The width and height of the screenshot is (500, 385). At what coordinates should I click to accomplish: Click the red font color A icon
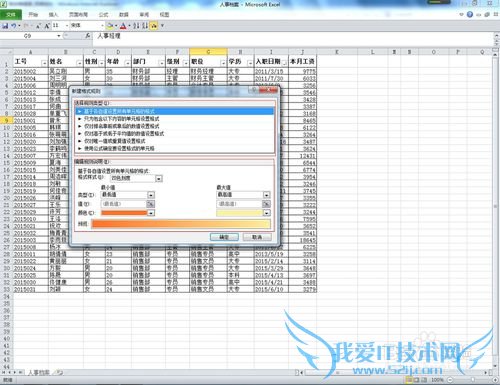pos(123,26)
